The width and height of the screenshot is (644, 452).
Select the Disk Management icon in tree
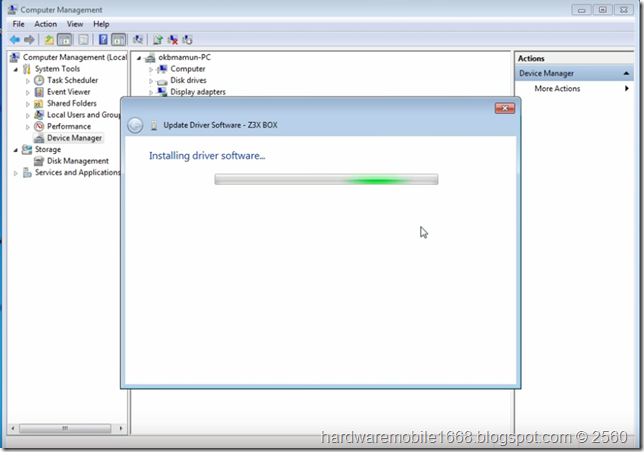(39, 161)
